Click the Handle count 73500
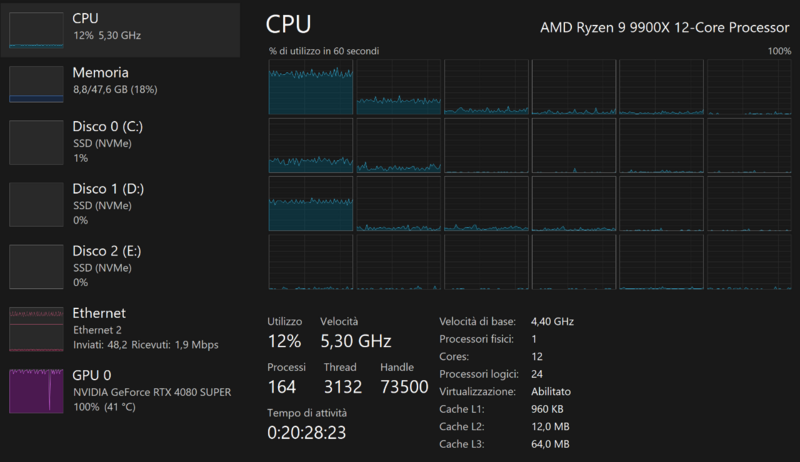This screenshot has width=800, height=462. click(x=404, y=387)
